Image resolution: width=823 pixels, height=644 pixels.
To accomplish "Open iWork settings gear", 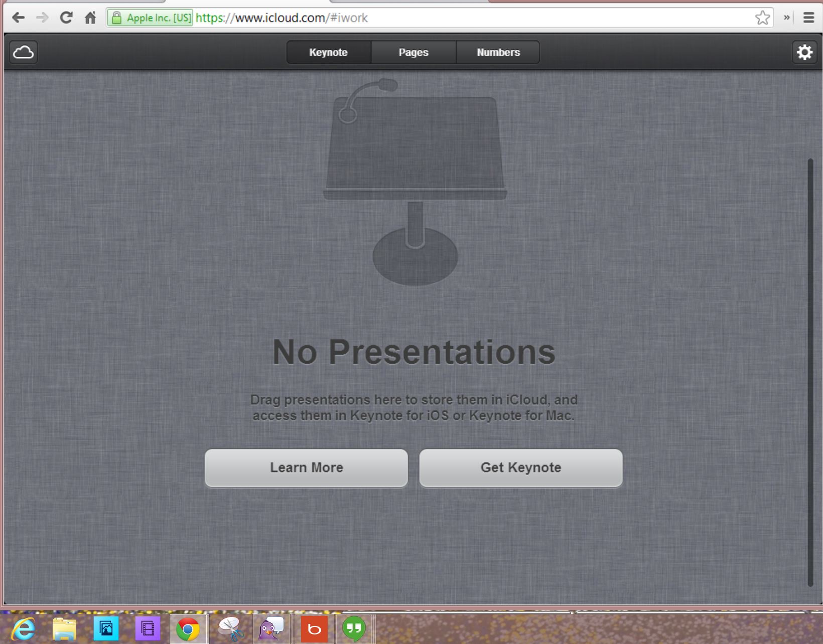I will coord(804,52).
